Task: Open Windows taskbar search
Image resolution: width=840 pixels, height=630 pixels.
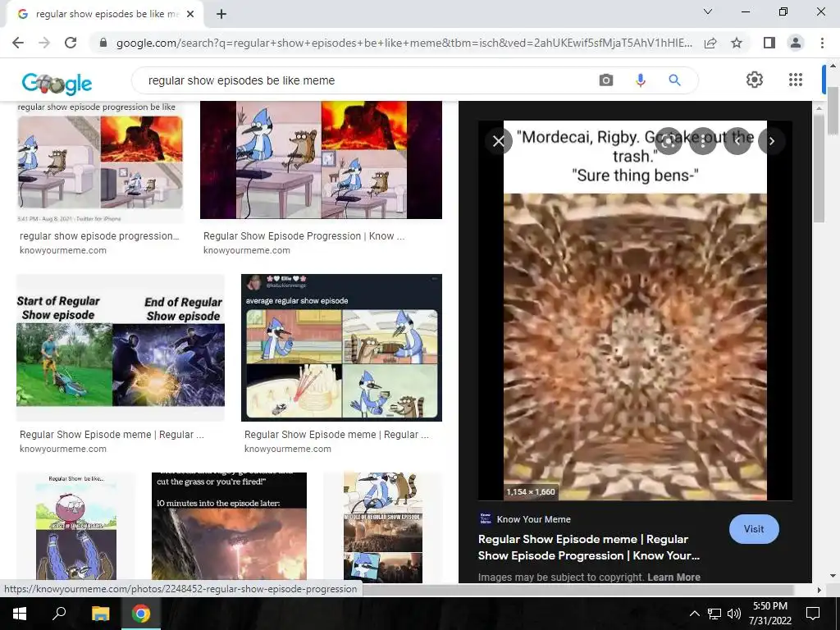Action: [x=59, y=614]
